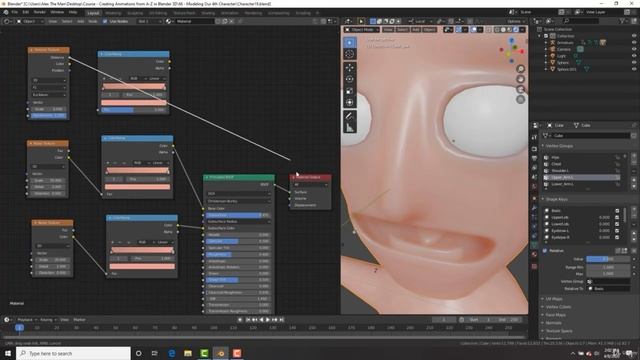
Task: Select the Upper_Arm.L vertex group row
Action: click(x=582, y=178)
